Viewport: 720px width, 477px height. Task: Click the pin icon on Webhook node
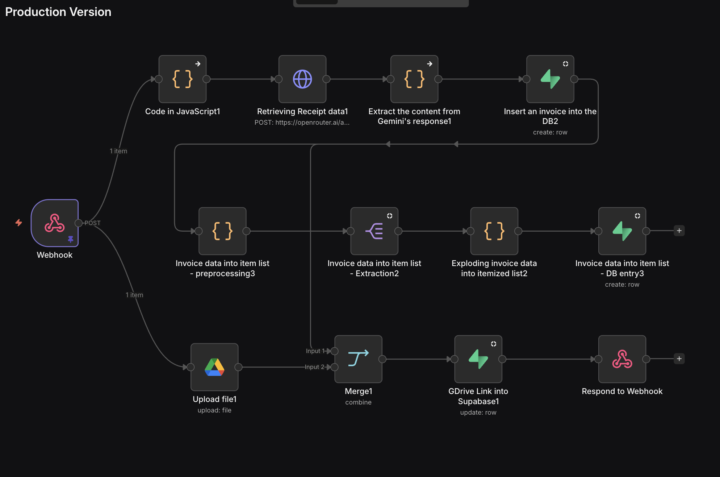71,239
